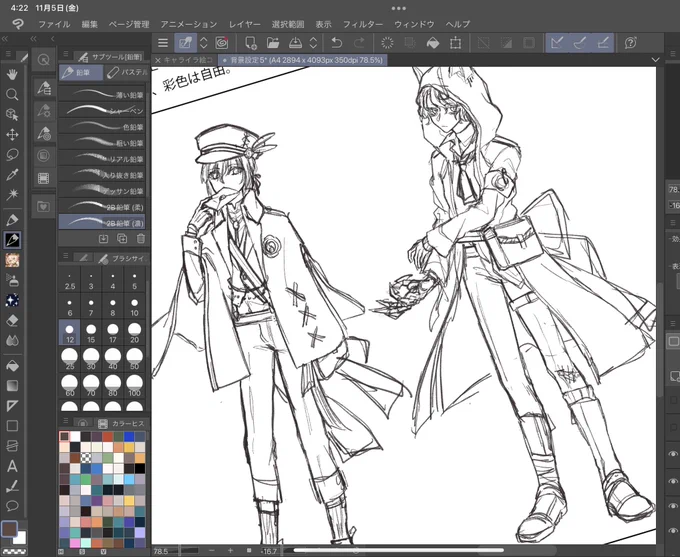The height and width of the screenshot is (557, 680).
Task: Click the Open file folder icon
Action: (x=273, y=43)
